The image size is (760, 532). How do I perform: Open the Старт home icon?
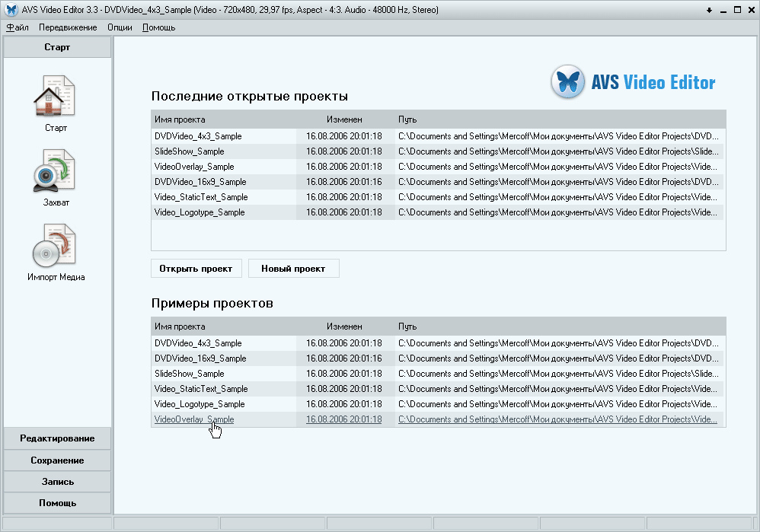(55, 96)
